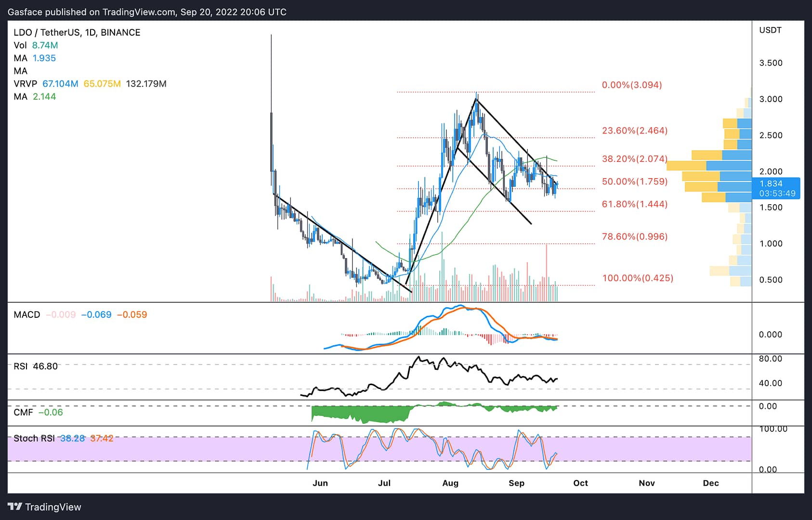Select the Stoch RSI indicator label
The image size is (812, 520).
click(x=34, y=438)
